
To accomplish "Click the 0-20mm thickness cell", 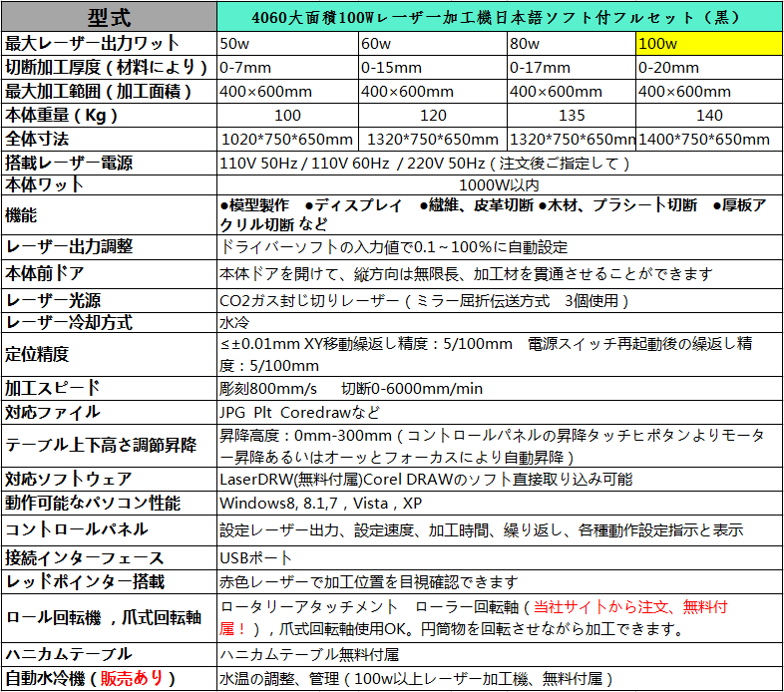I will (x=709, y=68).
